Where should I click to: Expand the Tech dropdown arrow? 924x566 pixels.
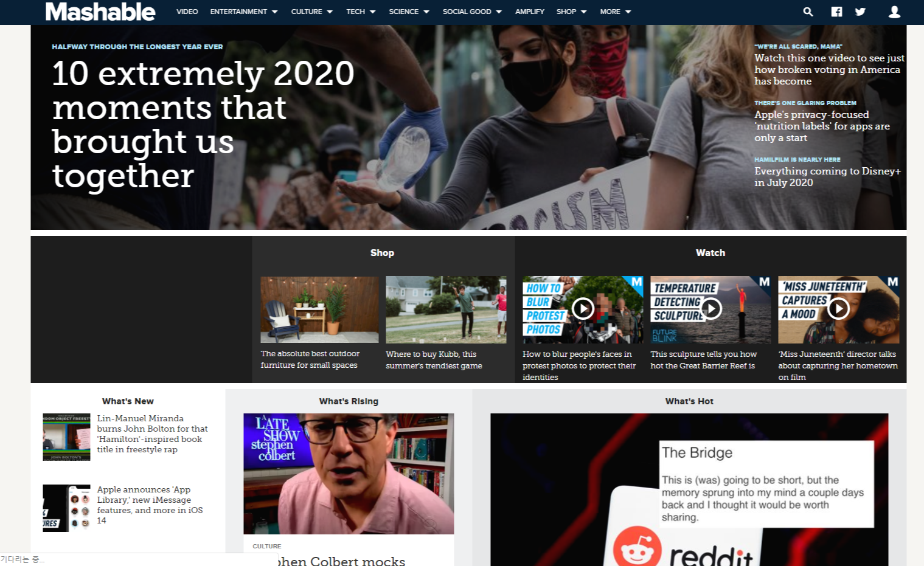coord(373,12)
